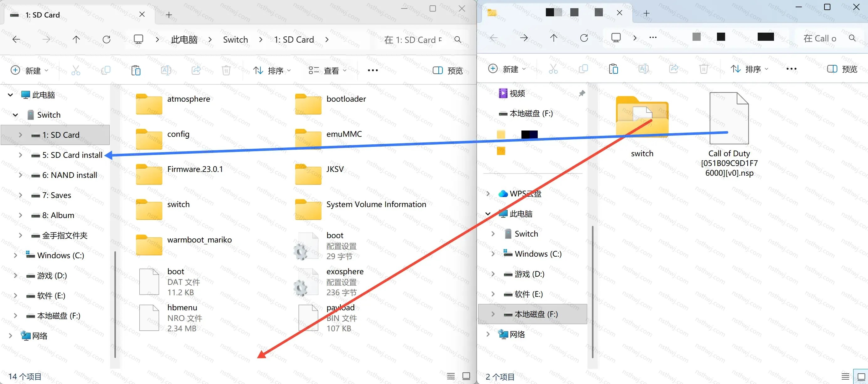Refresh the SD Card window
This screenshot has height=384, width=868.
pos(107,40)
